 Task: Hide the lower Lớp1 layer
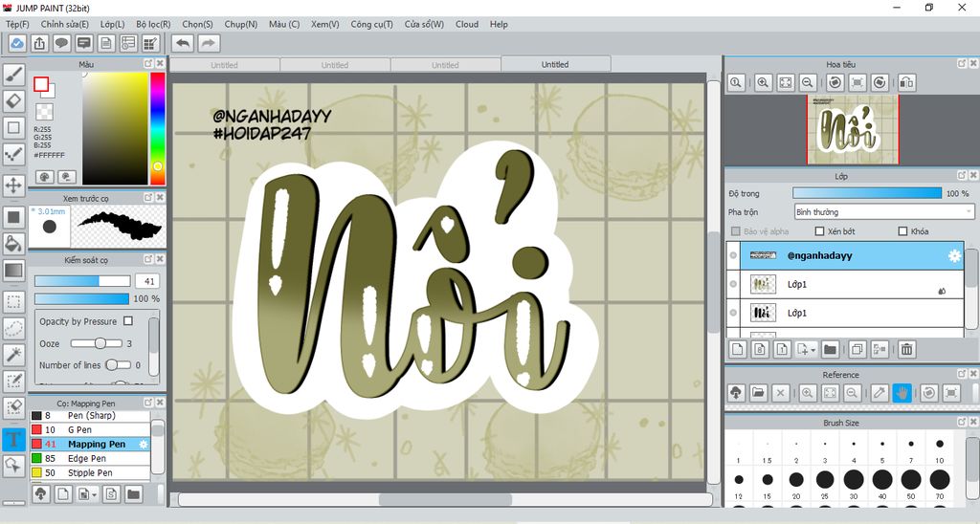733,313
